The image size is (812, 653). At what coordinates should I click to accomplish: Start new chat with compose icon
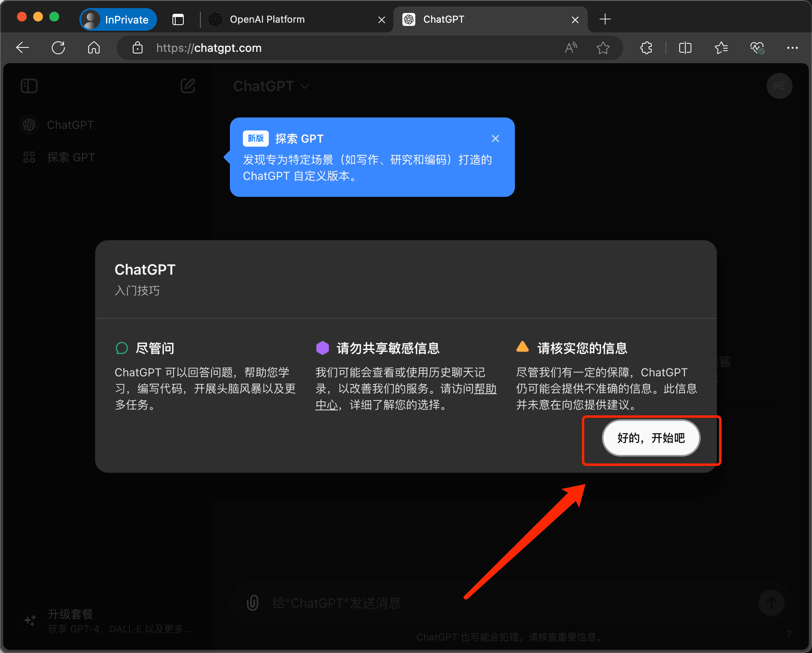click(188, 86)
